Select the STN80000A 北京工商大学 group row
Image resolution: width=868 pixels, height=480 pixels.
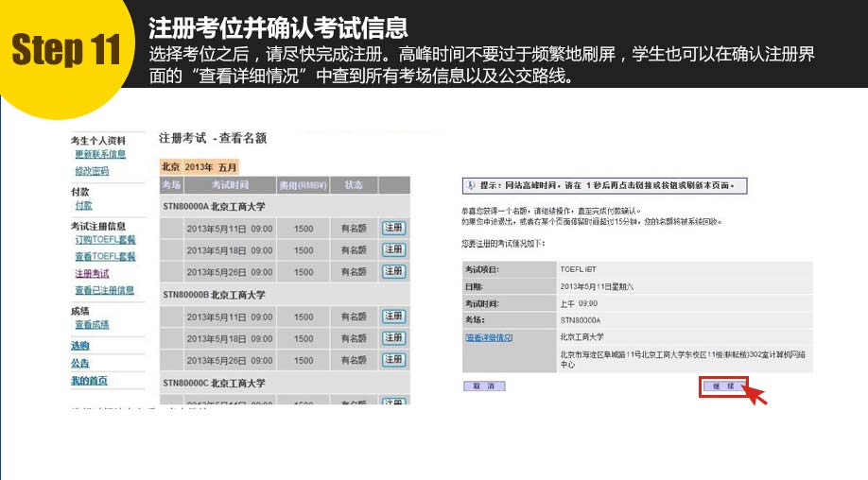[x=286, y=206]
